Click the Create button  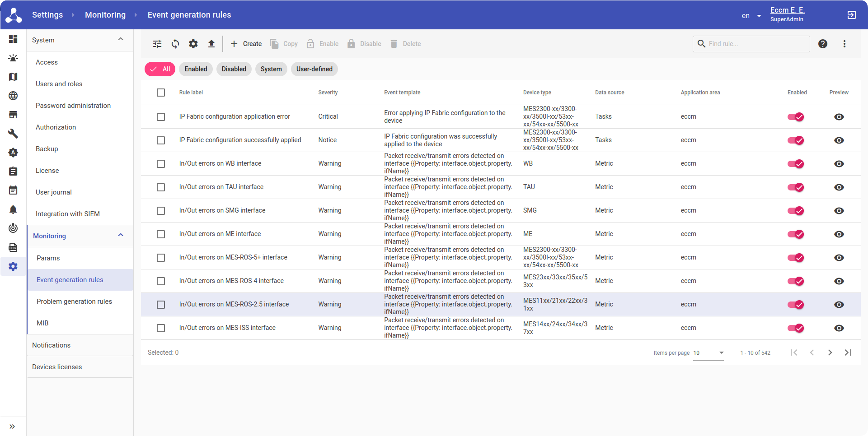(246, 44)
